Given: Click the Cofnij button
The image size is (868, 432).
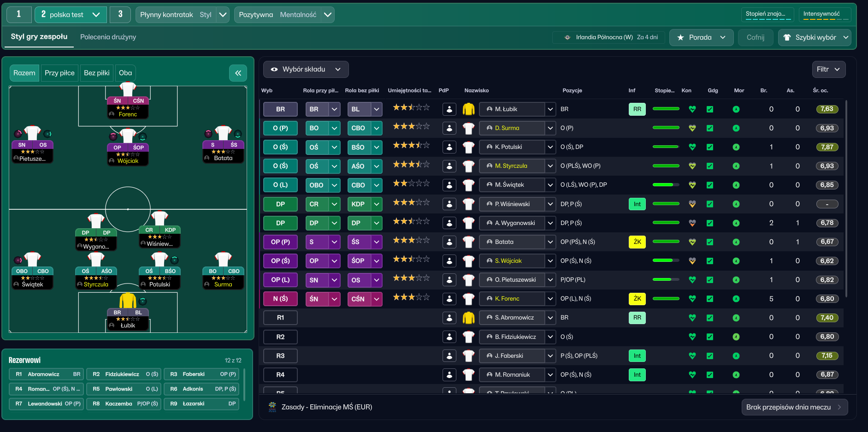Looking at the screenshot, I should [x=755, y=37].
